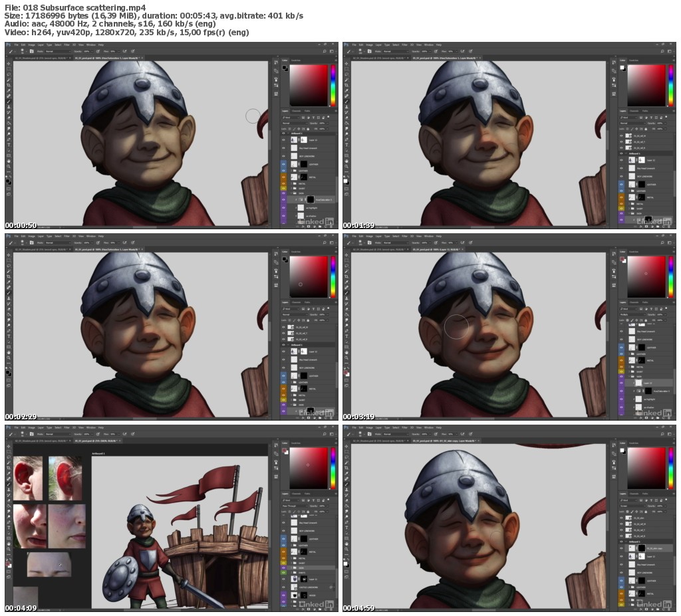This screenshot has width=681, height=616.
Task: Select the Eyedropper tool in the 00:00:50 frame
Action: tap(9, 91)
